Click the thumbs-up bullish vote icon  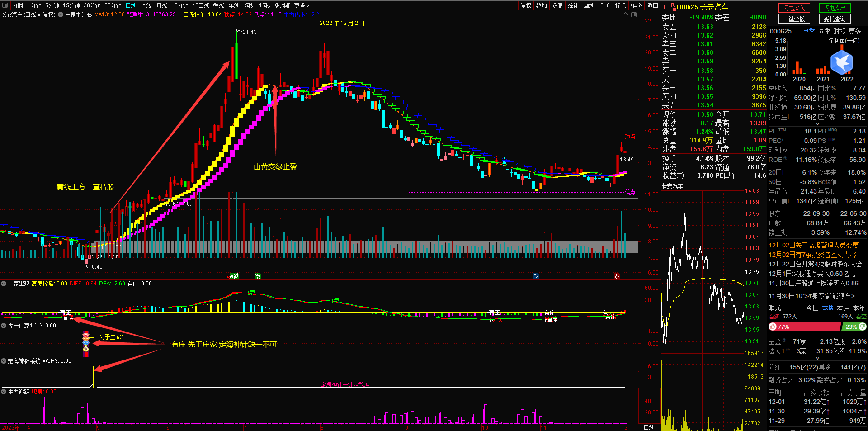pos(773,327)
